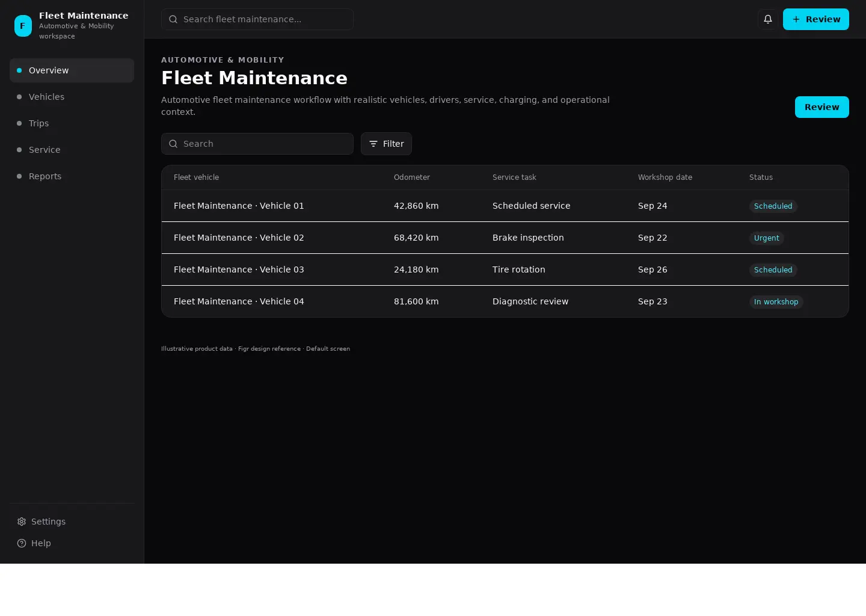Open the Overview sidebar item

pyautogui.click(x=72, y=70)
